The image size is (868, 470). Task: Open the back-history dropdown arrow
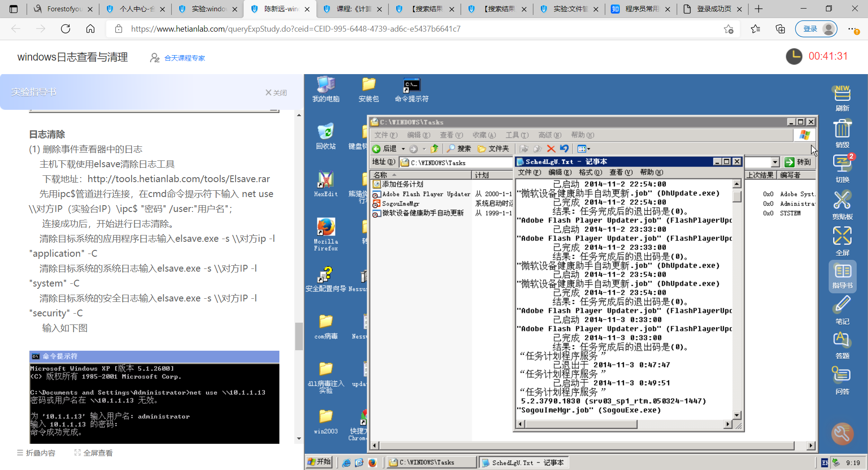(x=403, y=149)
